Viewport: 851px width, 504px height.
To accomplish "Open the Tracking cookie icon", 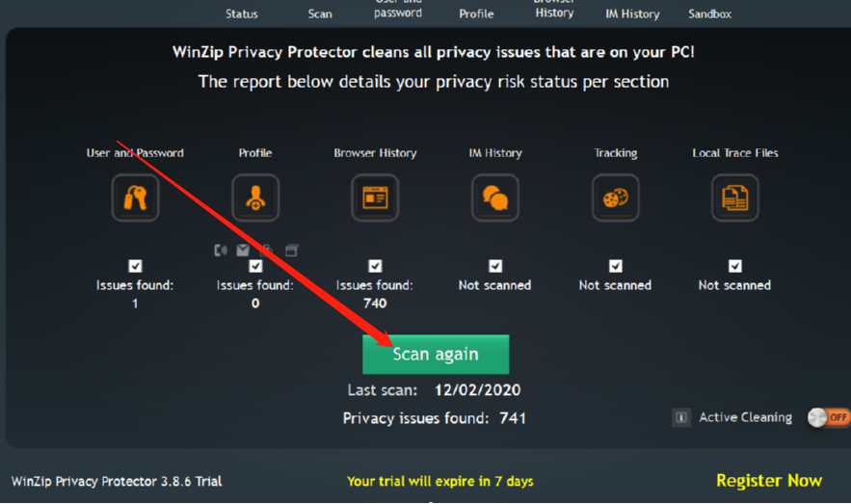I will 615,198.
